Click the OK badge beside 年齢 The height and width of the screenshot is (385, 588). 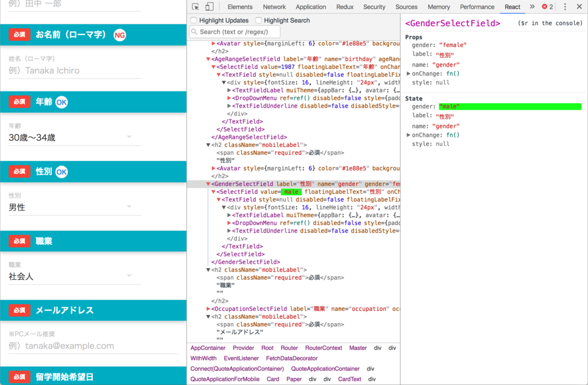coord(61,102)
